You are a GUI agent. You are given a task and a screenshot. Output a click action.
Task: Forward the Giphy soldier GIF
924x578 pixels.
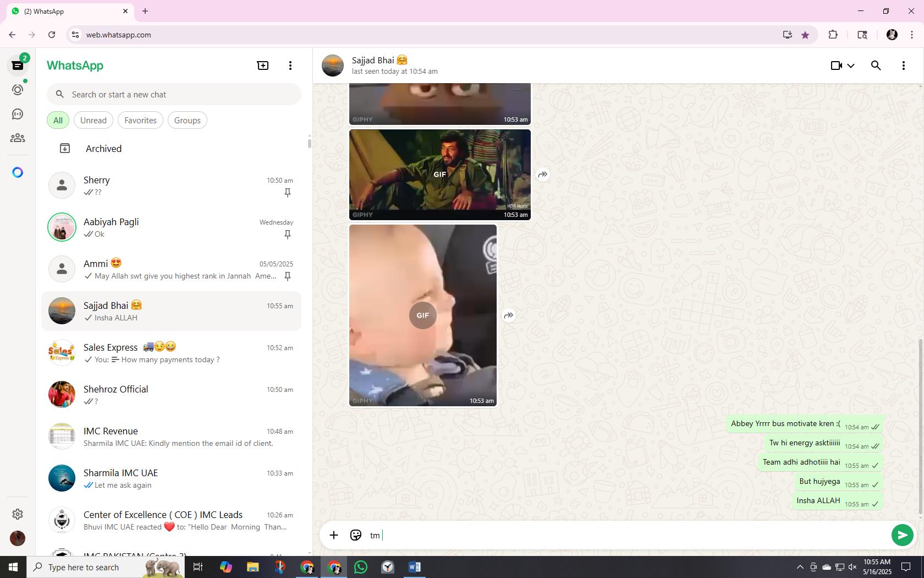[543, 175]
